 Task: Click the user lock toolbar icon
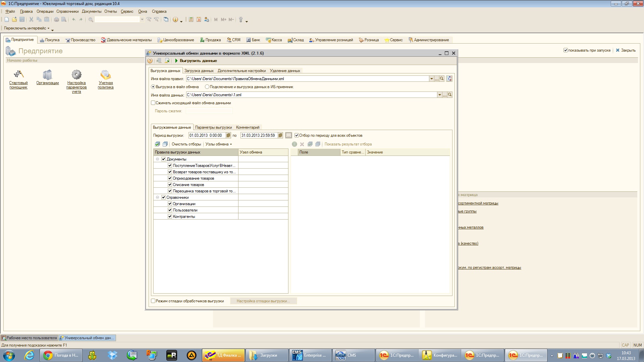pyautogui.click(x=207, y=20)
